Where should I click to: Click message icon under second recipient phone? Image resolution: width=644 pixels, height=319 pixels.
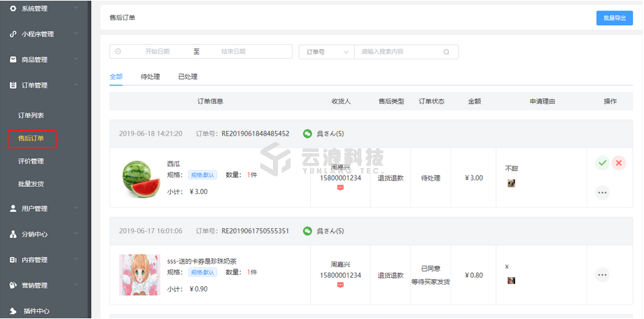[x=340, y=285]
